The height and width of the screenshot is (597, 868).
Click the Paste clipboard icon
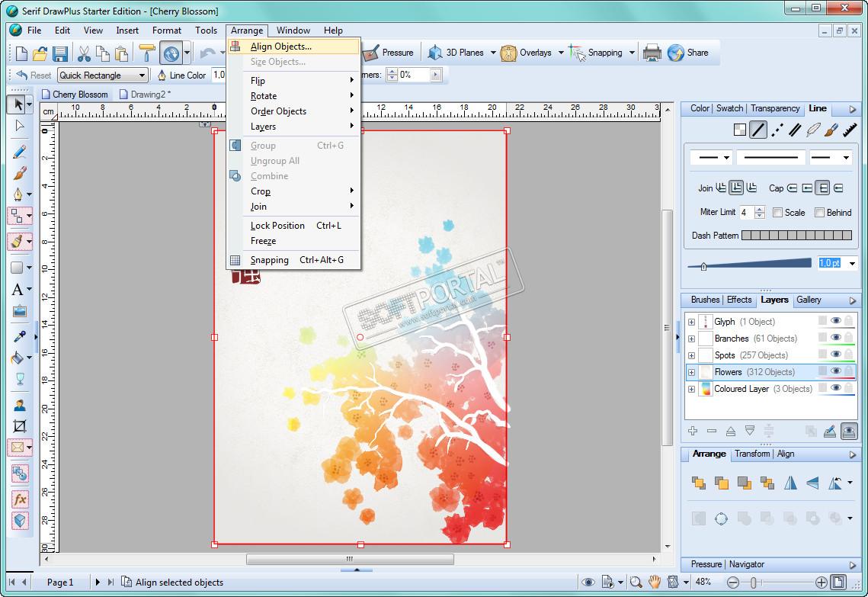(x=121, y=53)
